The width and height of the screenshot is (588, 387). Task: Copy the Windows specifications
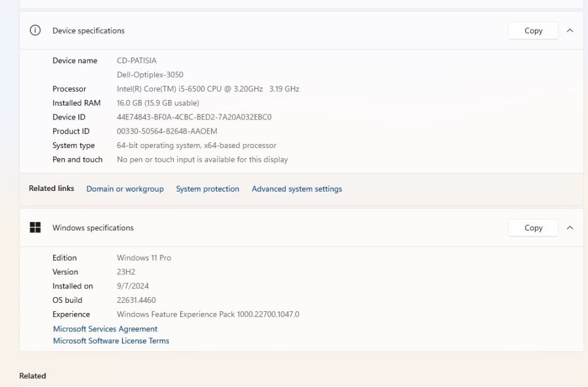[533, 228]
